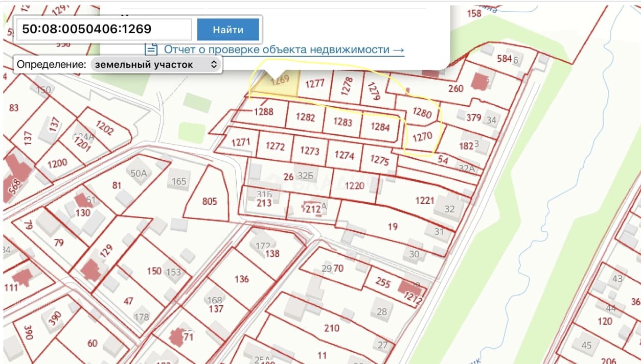The image size is (641, 364).
Task: Choose parcel 1282 on the map
Action: (305, 117)
